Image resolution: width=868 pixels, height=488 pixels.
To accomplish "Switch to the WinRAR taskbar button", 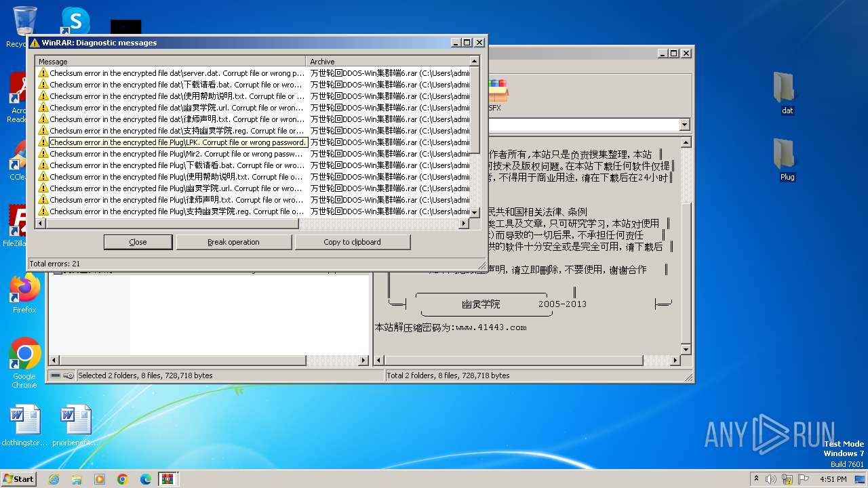I will tap(167, 479).
